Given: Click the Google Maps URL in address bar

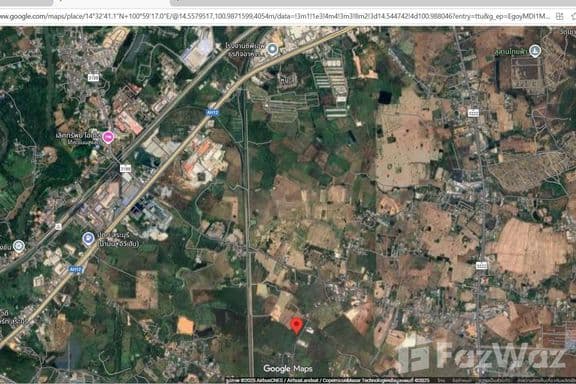Looking at the screenshot, I should 275,16.
